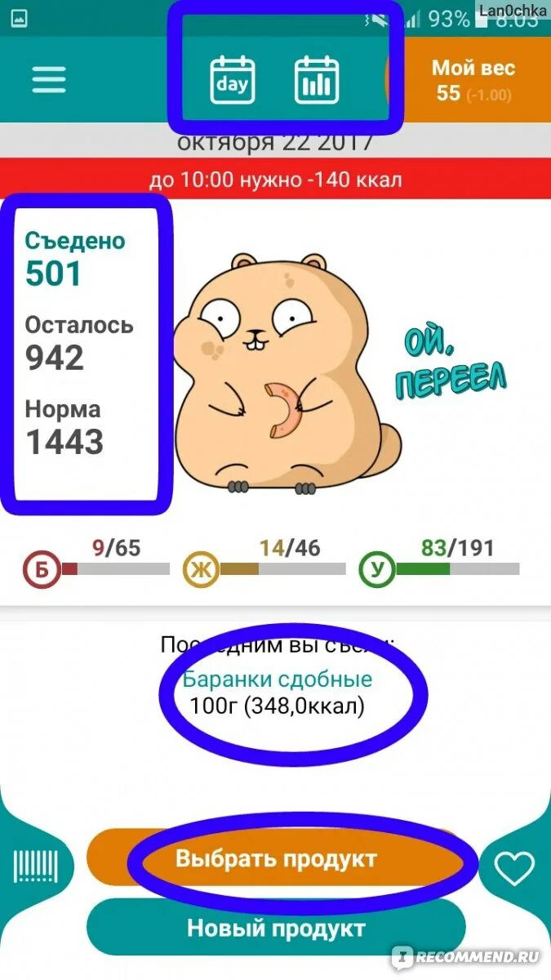Open the day calendar view icon
The width and height of the screenshot is (551, 980).
(x=233, y=80)
